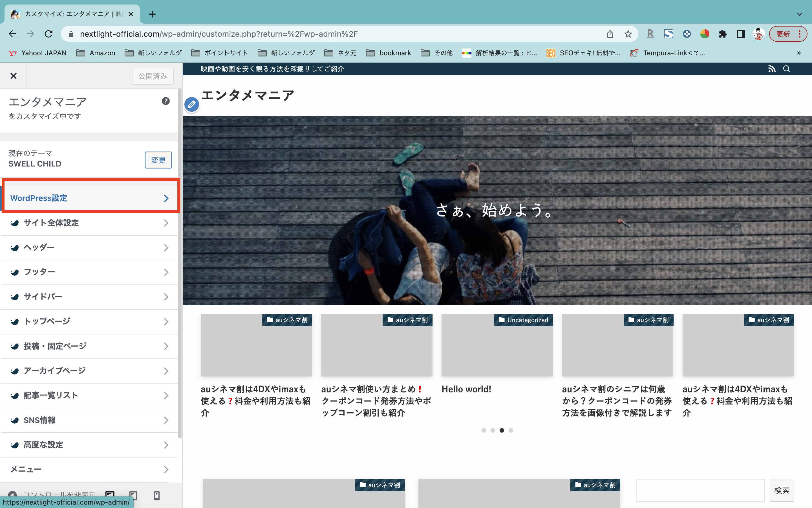Viewport: 812px width, 508px height.
Task: Click the site lock icon in address bar
Action: coord(70,34)
